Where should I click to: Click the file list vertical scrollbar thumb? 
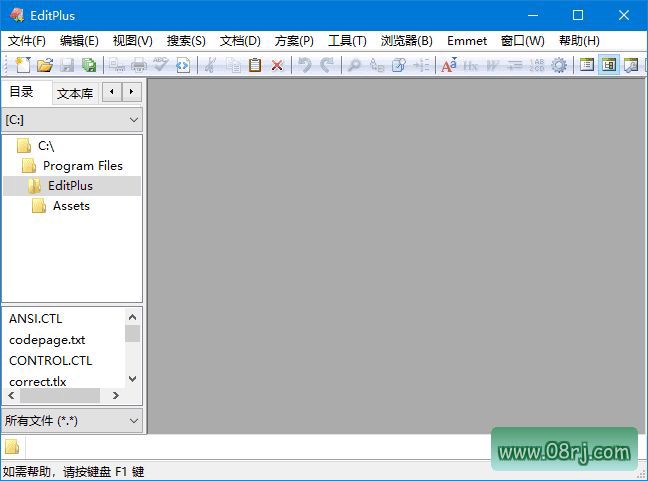coord(132,333)
